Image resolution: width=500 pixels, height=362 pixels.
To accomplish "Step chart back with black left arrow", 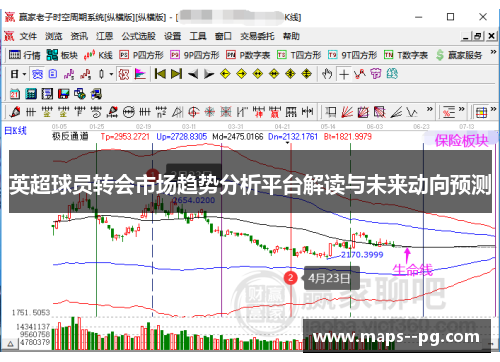I will coord(193,74).
